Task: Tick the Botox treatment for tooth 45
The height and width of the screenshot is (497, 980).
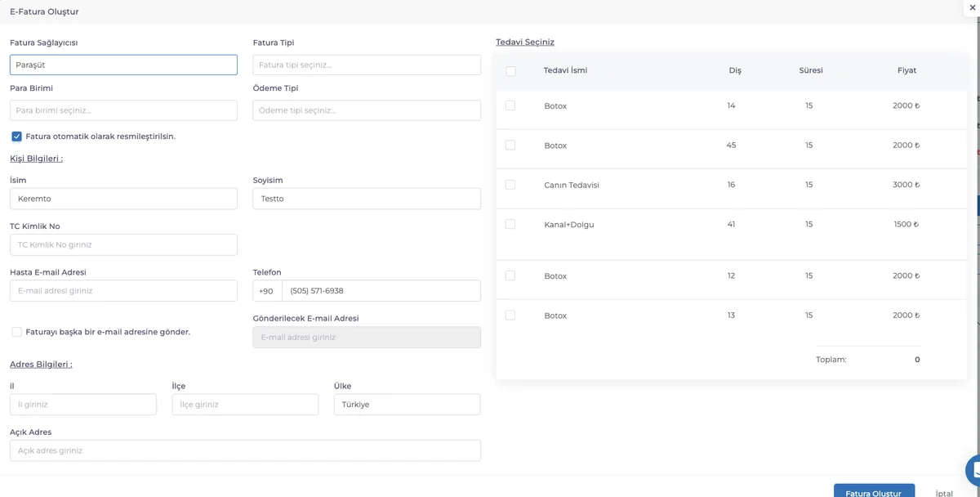Action: tap(510, 145)
